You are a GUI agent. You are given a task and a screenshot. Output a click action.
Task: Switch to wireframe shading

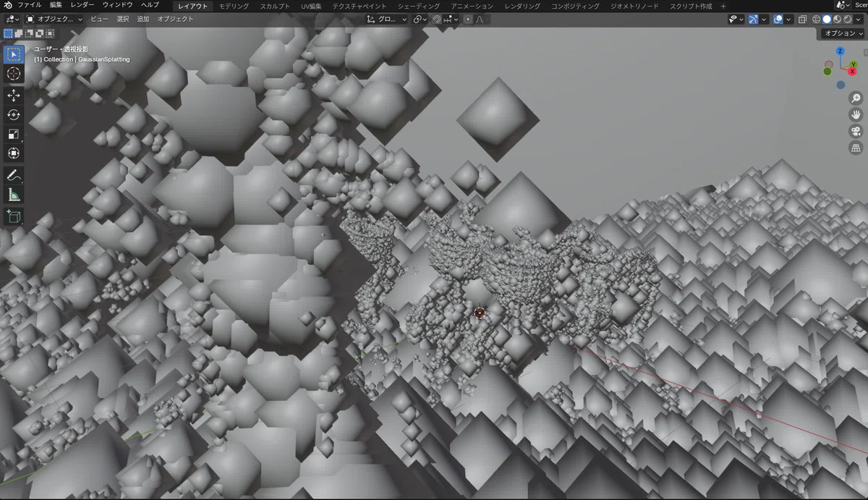tap(817, 20)
